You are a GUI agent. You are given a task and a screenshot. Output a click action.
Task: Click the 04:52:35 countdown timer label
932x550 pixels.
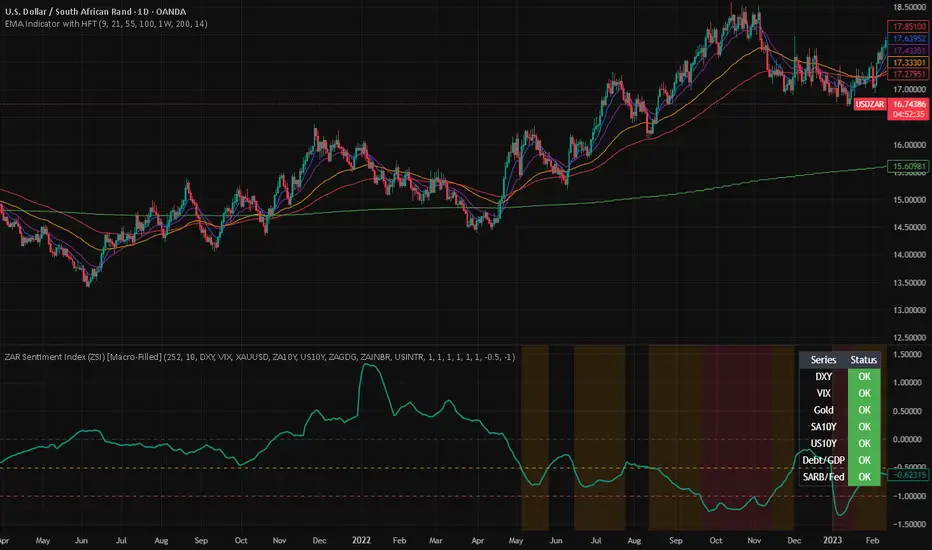click(904, 114)
